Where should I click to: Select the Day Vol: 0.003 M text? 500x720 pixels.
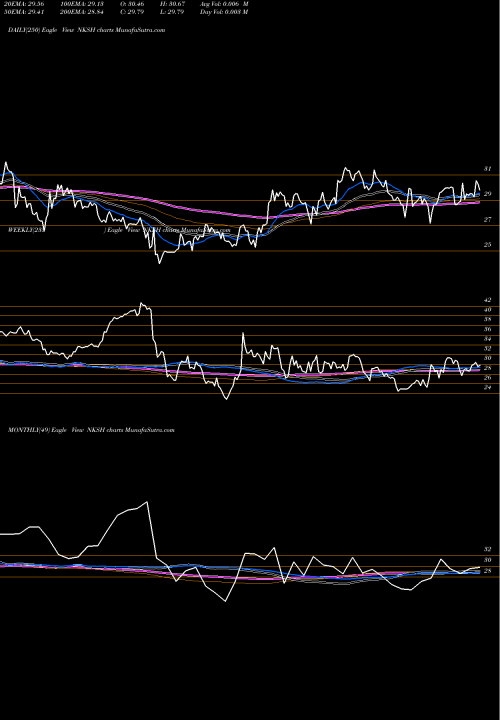224,12
